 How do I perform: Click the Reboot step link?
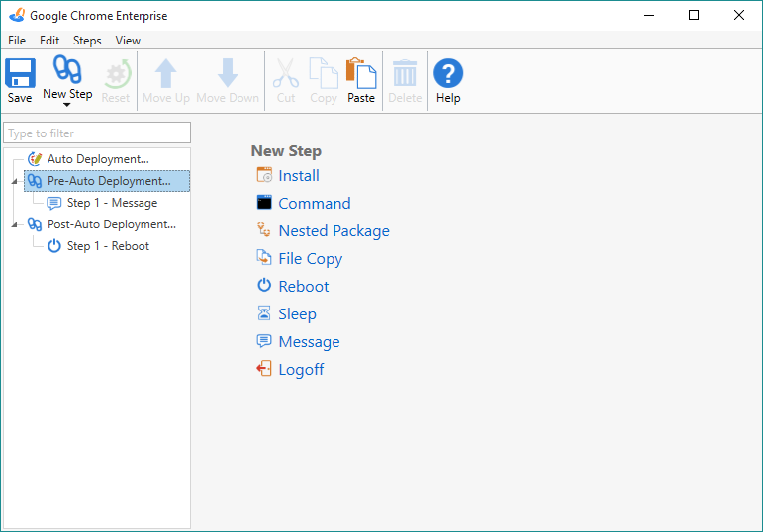point(304,287)
